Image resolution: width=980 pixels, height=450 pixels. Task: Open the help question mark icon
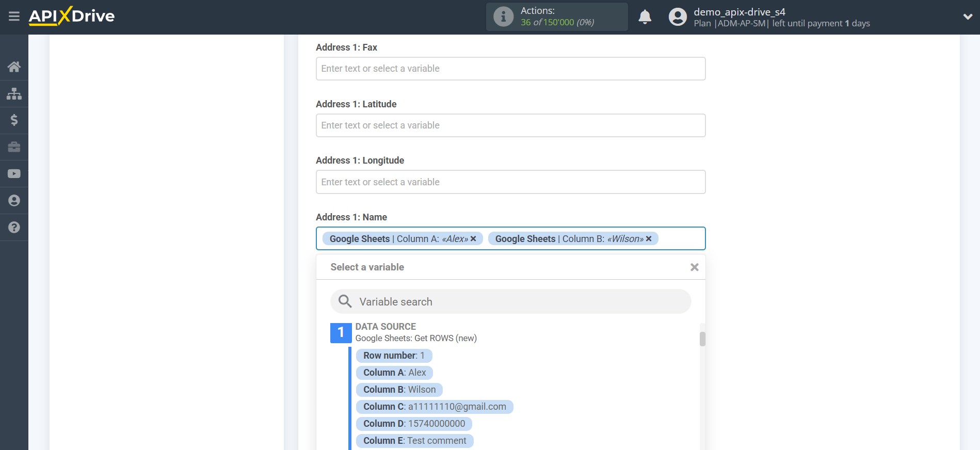[x=14, y=227]
